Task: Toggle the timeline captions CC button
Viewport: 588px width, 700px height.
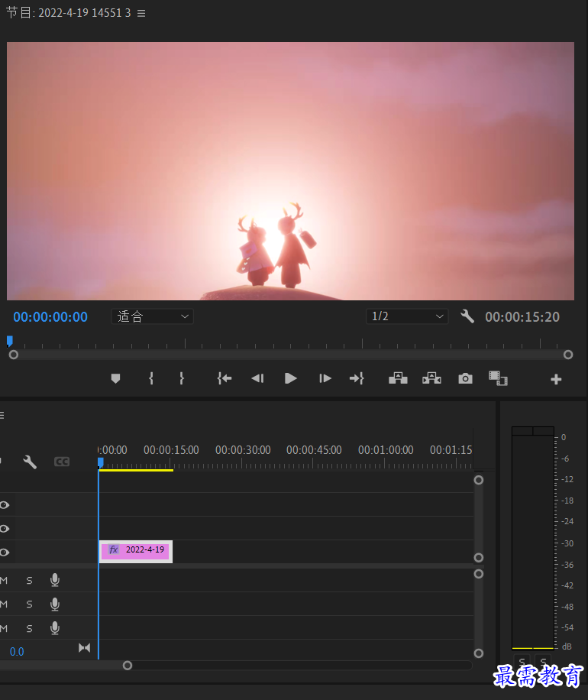Action: [x=62, y=462]
